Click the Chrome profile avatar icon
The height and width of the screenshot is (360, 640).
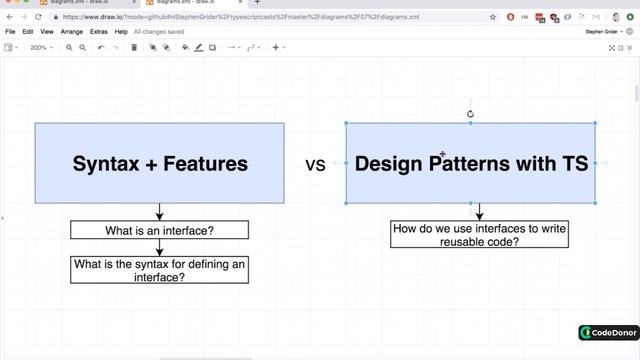point(616,17)
